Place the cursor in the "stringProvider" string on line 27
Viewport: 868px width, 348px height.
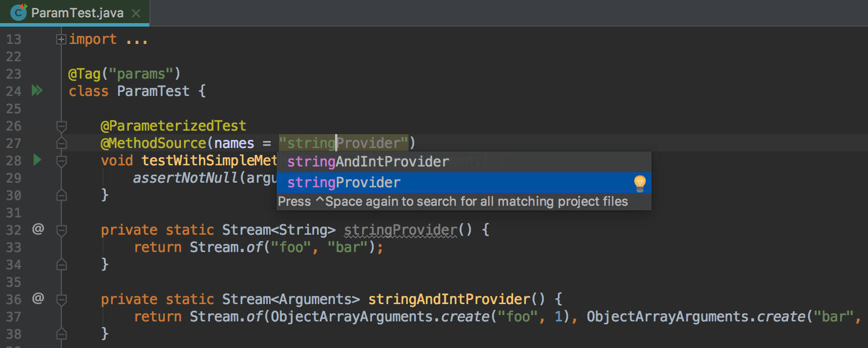(x=344, y=143)
